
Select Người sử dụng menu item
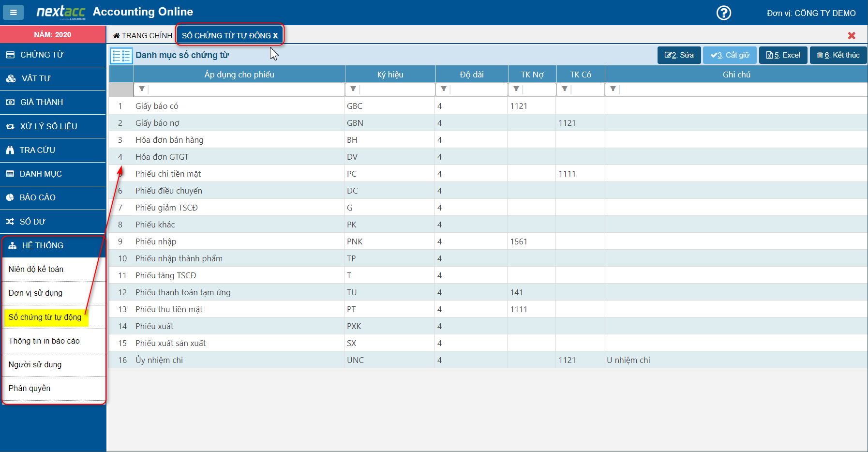tap(35, 364)
